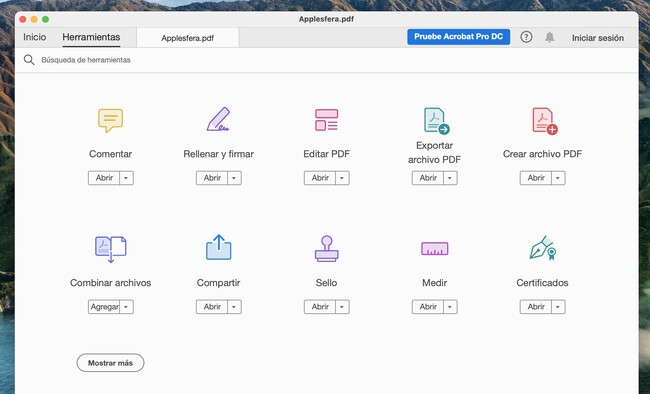Expand the Certificados dropdown arrow
650x394 pixels.
[558, 307]
